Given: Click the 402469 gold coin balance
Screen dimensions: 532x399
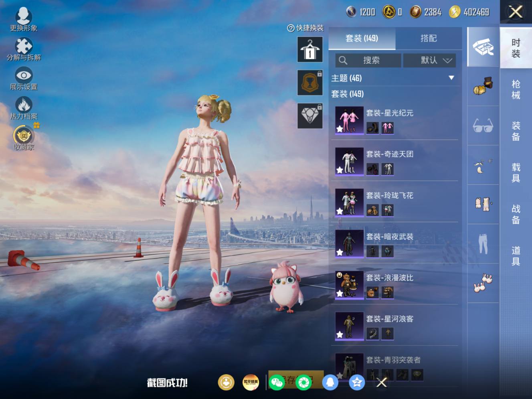Looking at the screenshot, I should pos(469,12).
